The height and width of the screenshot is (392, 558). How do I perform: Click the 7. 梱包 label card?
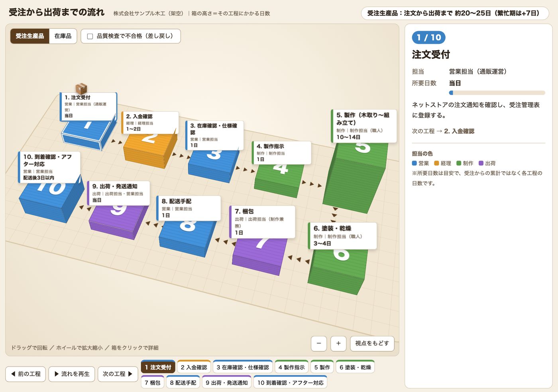pos(262,221)
